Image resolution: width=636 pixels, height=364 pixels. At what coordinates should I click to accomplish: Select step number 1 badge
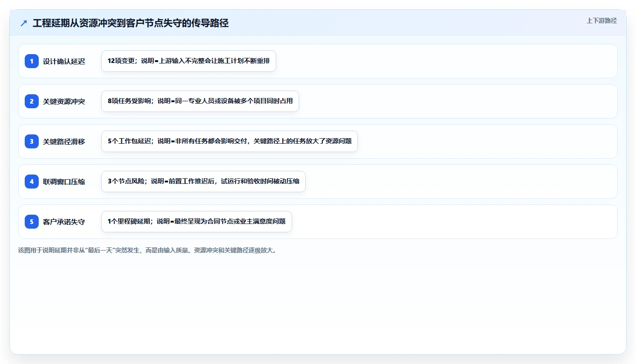[32, 61]
